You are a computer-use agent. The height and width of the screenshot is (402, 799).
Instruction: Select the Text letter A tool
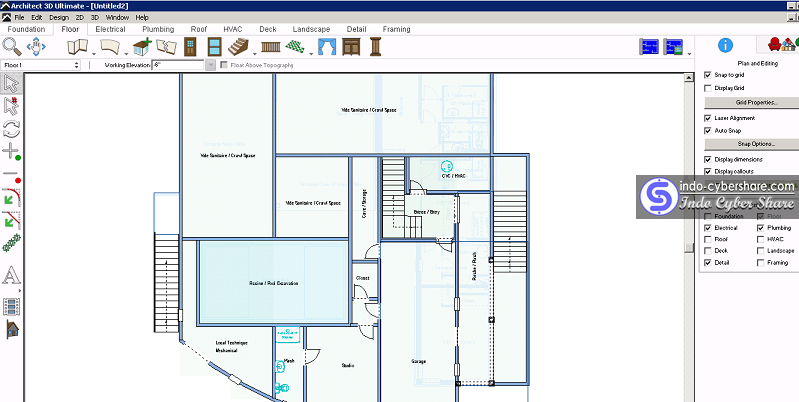click(x=11, y=276)
